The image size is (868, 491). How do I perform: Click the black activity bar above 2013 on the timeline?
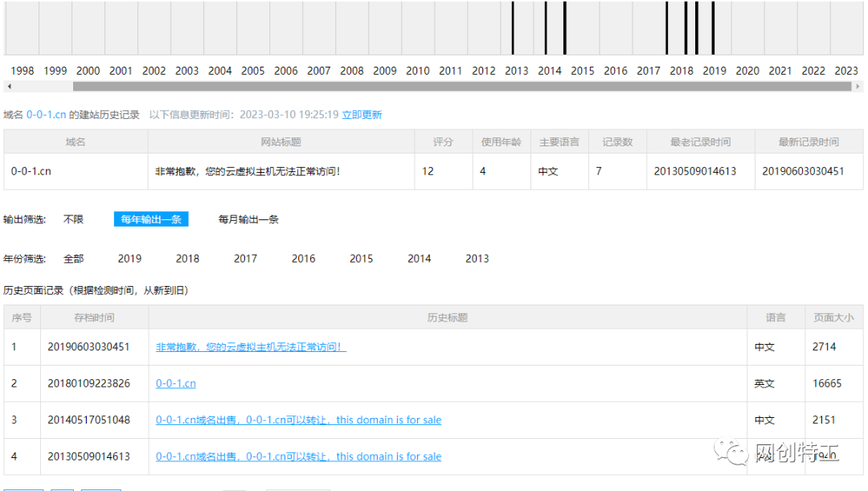point(514,28)
